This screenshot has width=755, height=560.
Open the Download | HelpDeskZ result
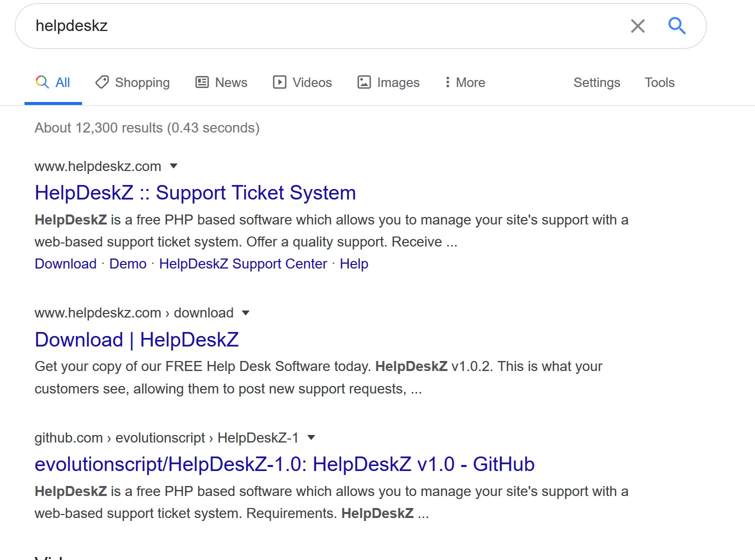137,340
